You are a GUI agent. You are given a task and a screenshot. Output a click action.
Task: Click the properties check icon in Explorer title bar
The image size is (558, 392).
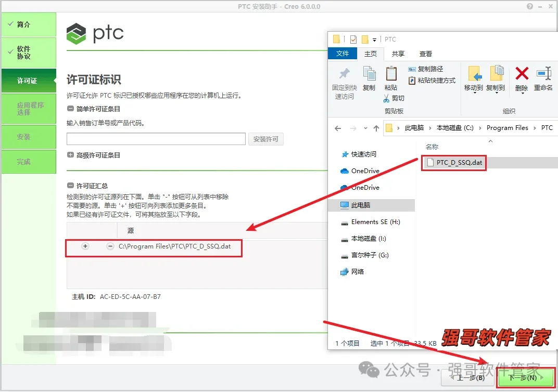[x=353, y=39]
